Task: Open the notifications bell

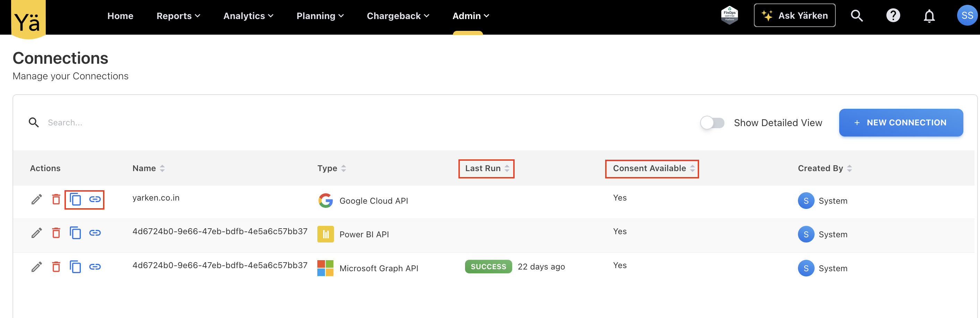Action: pyautogui.click(x=929, y=16)
